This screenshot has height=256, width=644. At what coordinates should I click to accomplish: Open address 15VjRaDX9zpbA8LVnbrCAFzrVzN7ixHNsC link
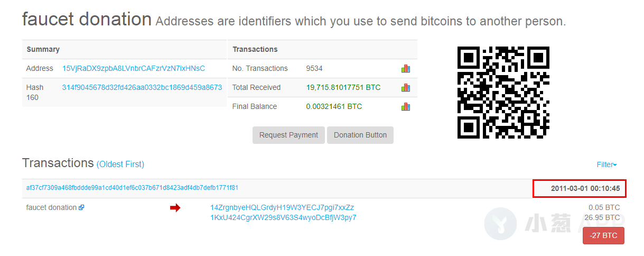click(134, 68)
